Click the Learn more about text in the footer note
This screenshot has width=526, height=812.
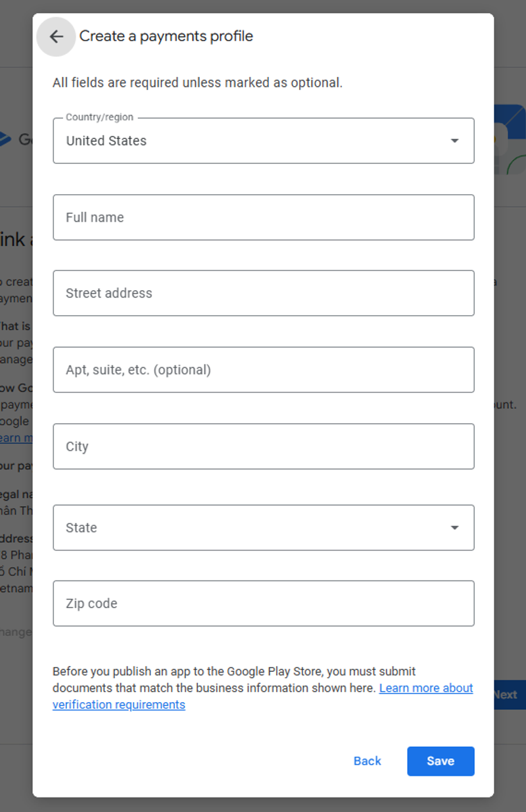click(426, 688)
